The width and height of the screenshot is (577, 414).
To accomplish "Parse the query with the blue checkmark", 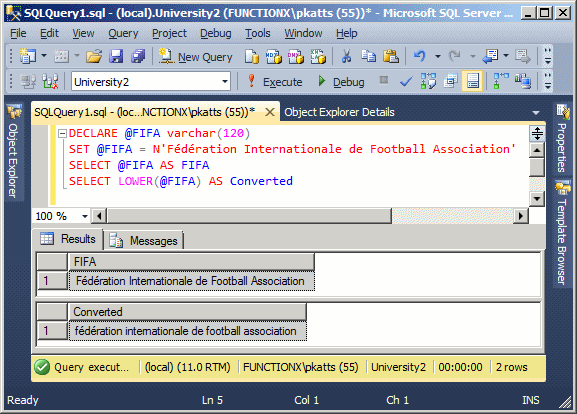I will coord(406,81).
